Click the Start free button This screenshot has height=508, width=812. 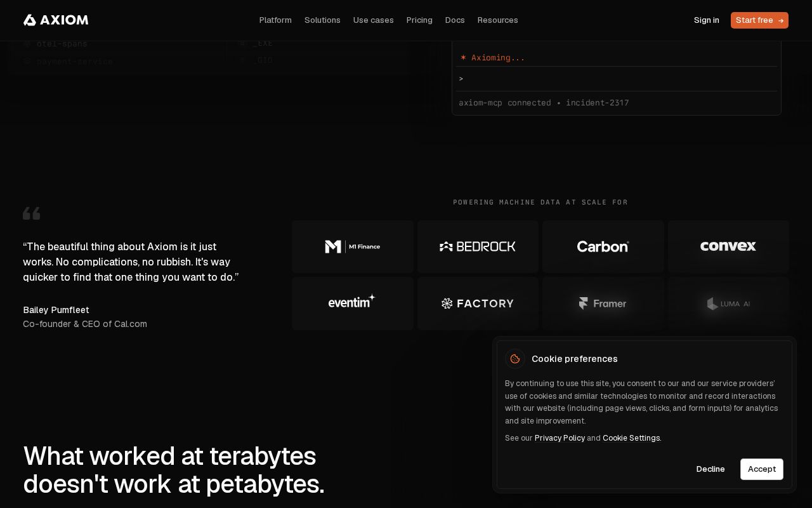pyautogui.click(x=759, y=20)
